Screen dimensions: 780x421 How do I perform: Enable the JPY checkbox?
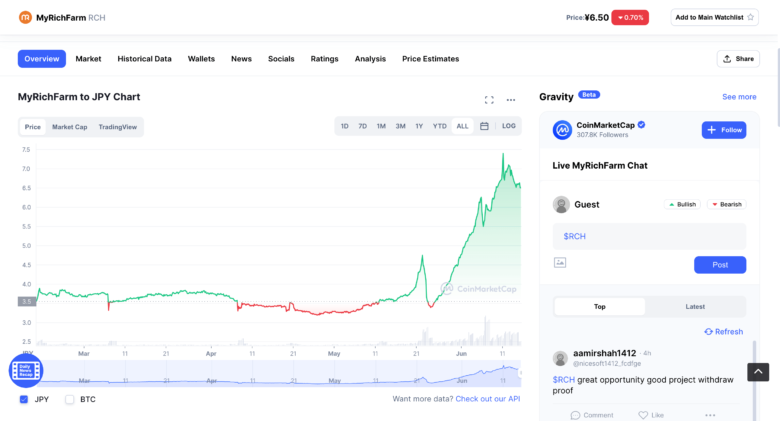24,400
